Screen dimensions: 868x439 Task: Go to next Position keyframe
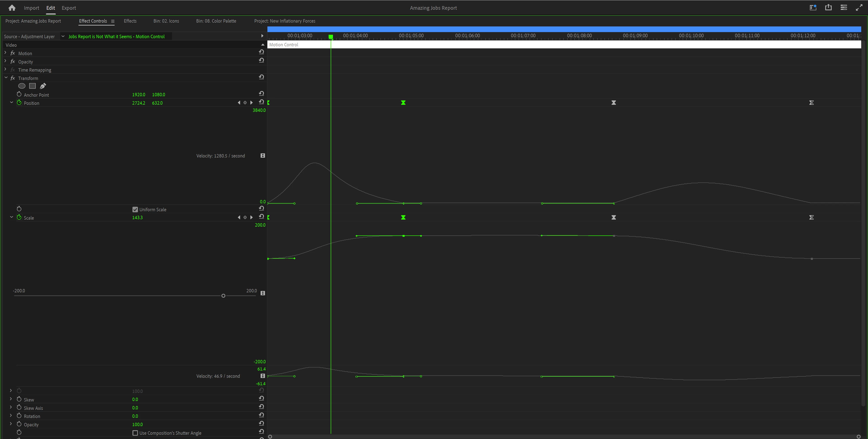click(x=251, y=103)
